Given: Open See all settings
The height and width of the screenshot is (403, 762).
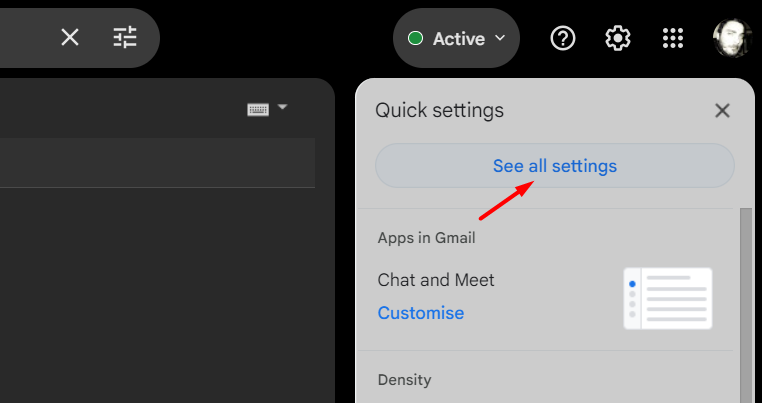Looking at the screenshot, I should click(554, 166).
